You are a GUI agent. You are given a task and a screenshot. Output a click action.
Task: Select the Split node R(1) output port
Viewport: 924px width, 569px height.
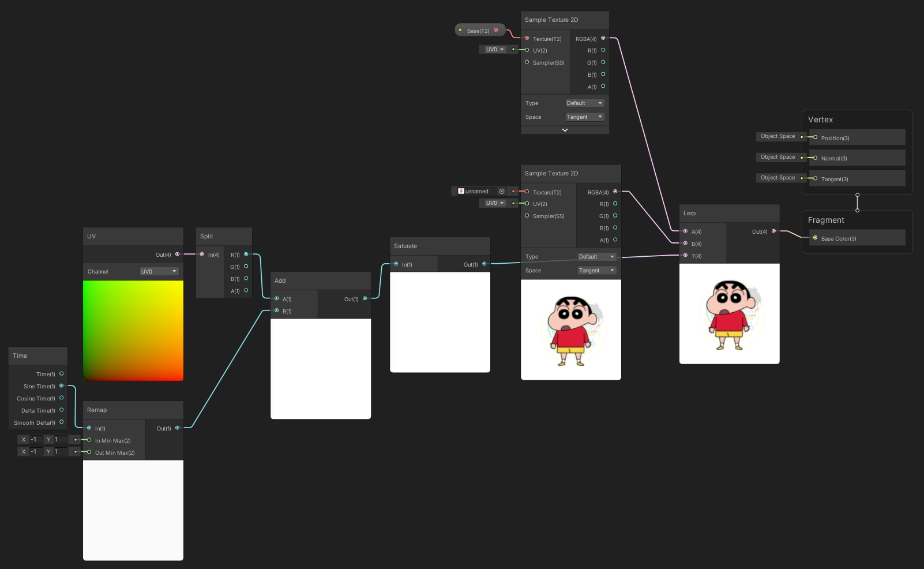pos(246,254)
